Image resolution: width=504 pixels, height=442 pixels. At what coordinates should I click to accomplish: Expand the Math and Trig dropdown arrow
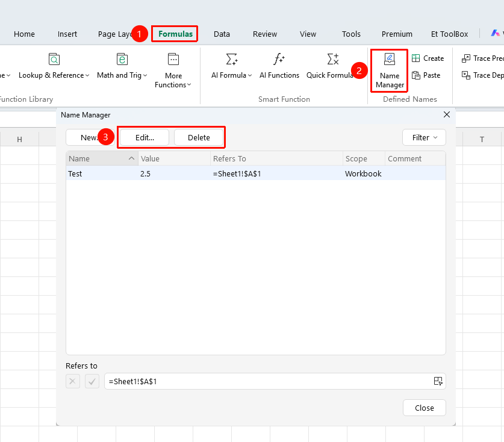coord(145,75)
